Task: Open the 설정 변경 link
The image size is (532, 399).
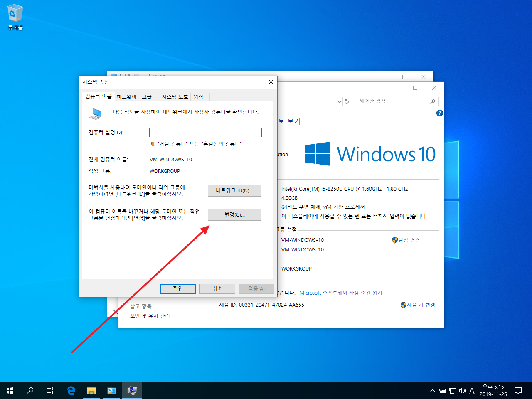Action: coord(409,240)
